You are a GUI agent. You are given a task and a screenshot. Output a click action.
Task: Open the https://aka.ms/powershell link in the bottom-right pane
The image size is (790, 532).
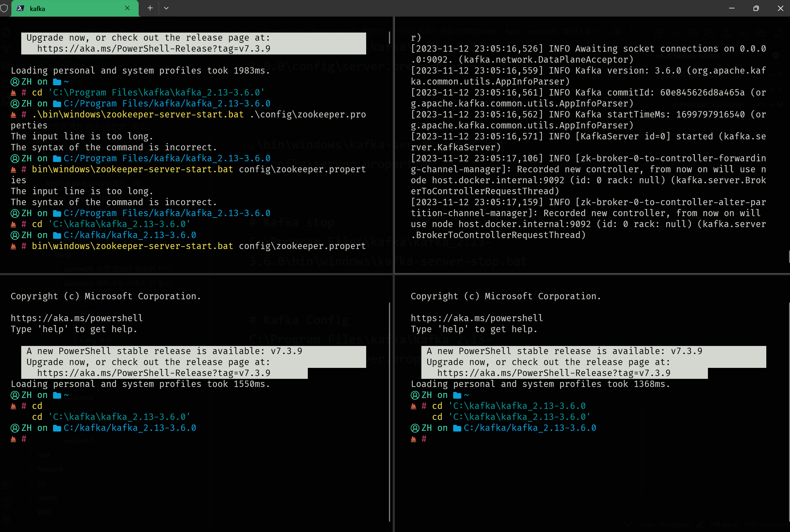tap(477, 318)
